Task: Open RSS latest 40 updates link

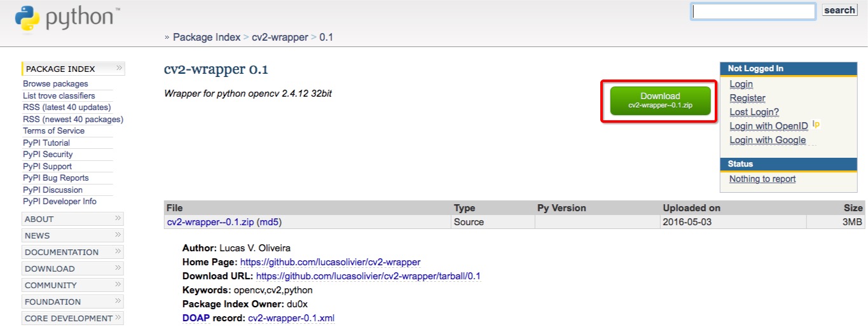Action: [x=67, y=108]
